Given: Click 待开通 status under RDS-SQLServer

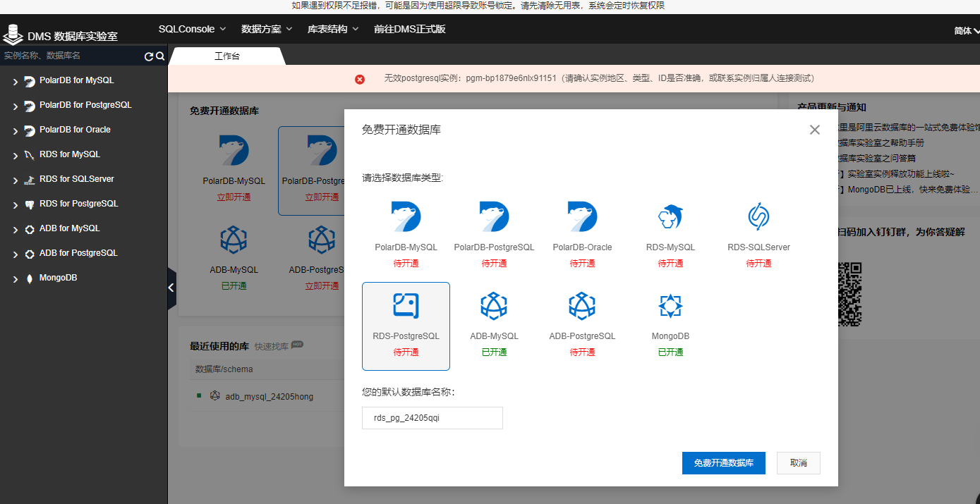Looking at the screenshot, I should [x=758, y=263].
